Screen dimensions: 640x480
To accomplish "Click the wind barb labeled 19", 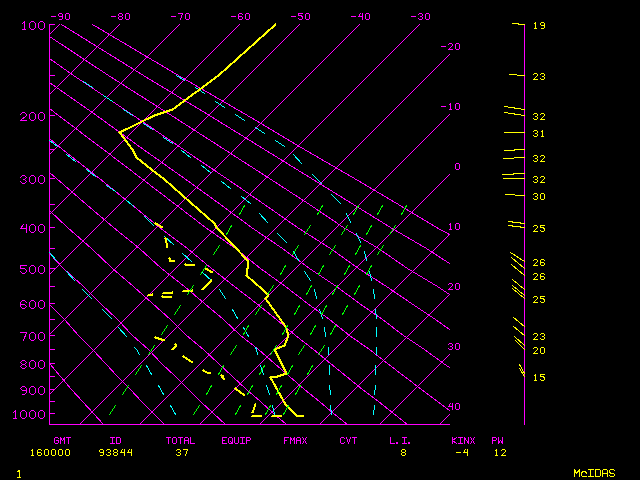I will point(517,24).
